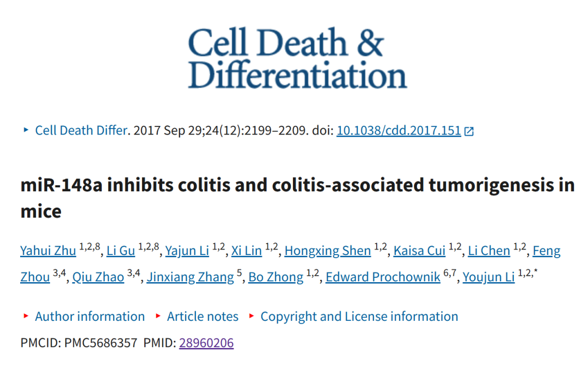
Task: Open PMID 28960206 link
Action: 206,343
